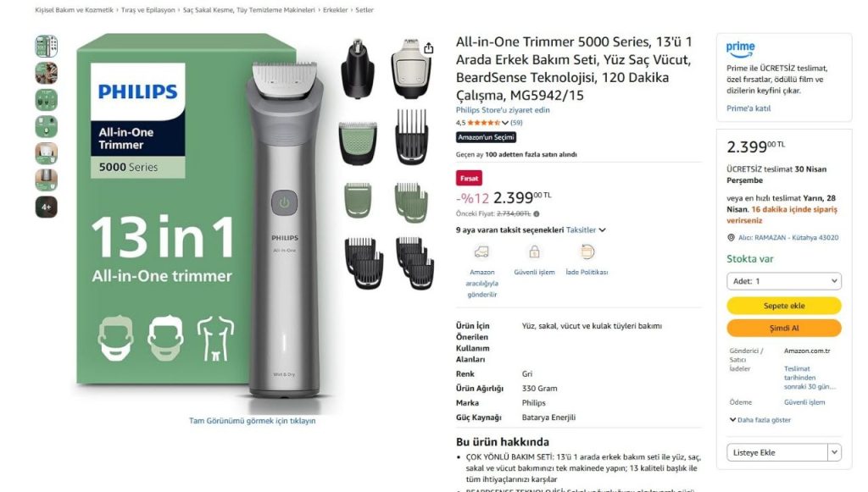Open the 4+ more images thumbnail
The width and height of the screenshot is (868, 492).
(x=47, y=207)
